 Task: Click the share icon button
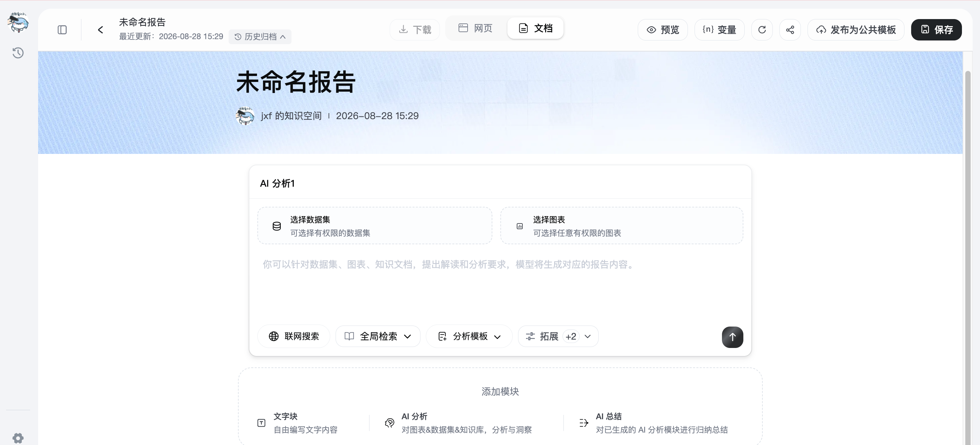tap(790, 30)
